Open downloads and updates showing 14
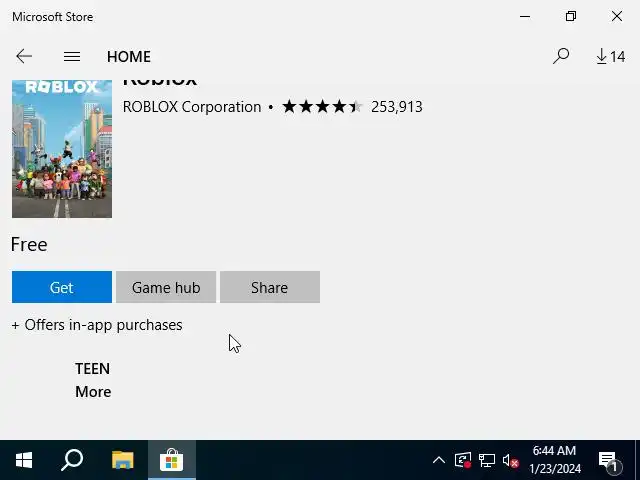 click(611, 56)
